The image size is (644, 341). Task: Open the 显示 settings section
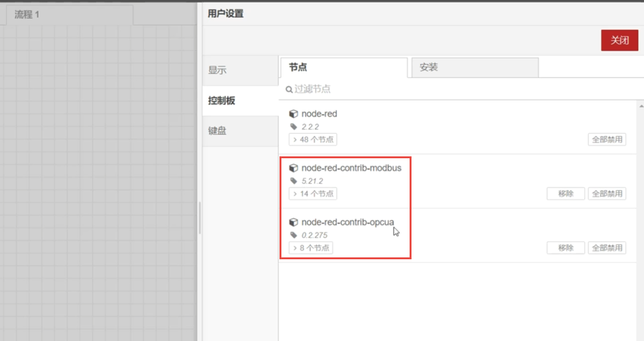[x=240, y=70]
